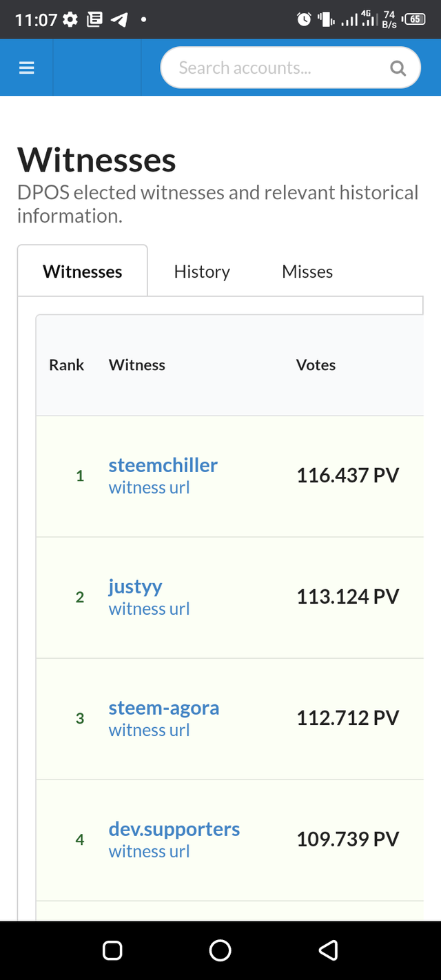Tap the Android home circle button
The image size is (441, 980).
click(220, 950)
